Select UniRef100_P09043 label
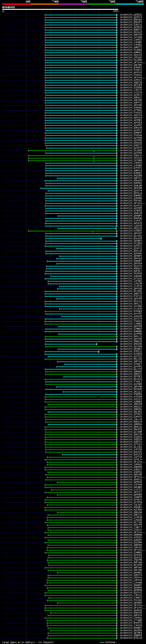The image size is (146, 644). click(x=131, y=75)
